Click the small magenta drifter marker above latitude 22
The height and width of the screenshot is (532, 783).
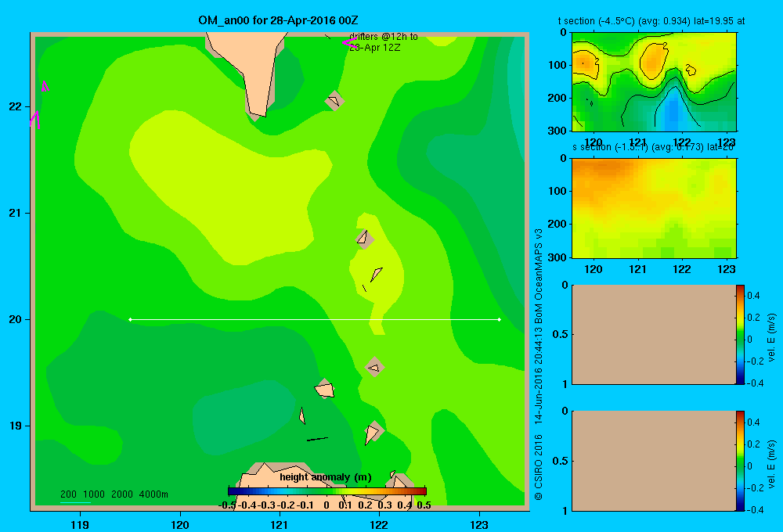click(x=45, y=86)
